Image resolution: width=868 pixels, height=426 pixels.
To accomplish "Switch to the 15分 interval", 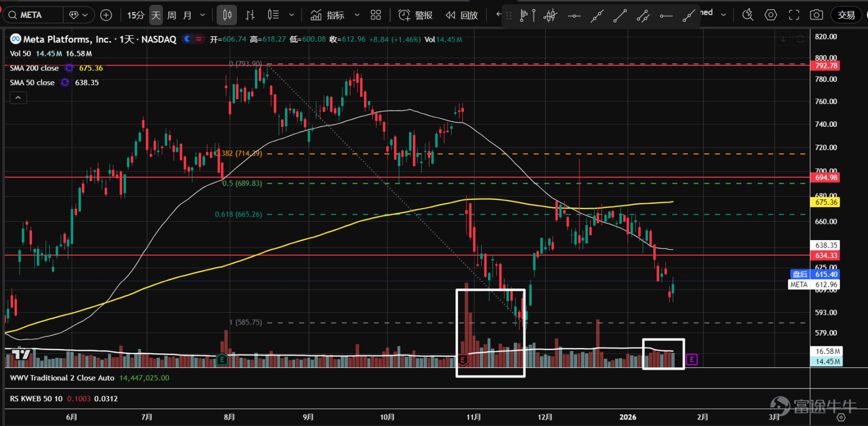I will click(136, 15).
